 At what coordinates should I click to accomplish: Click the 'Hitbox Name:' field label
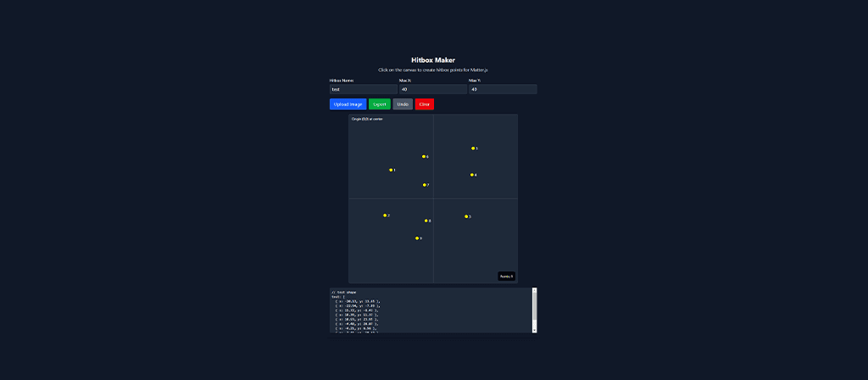tap(342, 81)
